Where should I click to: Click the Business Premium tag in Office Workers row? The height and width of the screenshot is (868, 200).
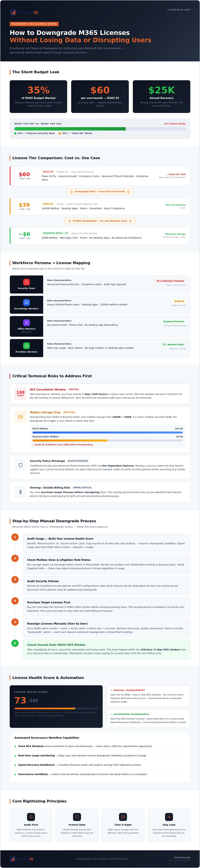[x=174, y=322]
